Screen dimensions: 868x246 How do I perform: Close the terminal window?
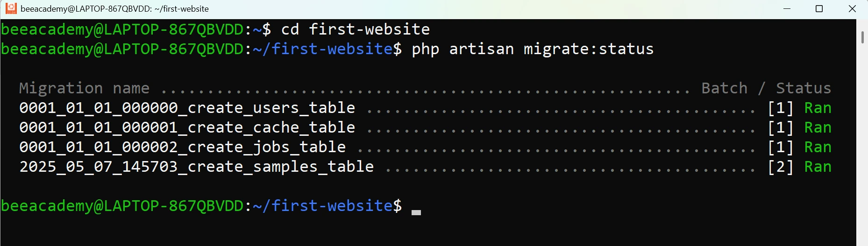click(852, 9)
